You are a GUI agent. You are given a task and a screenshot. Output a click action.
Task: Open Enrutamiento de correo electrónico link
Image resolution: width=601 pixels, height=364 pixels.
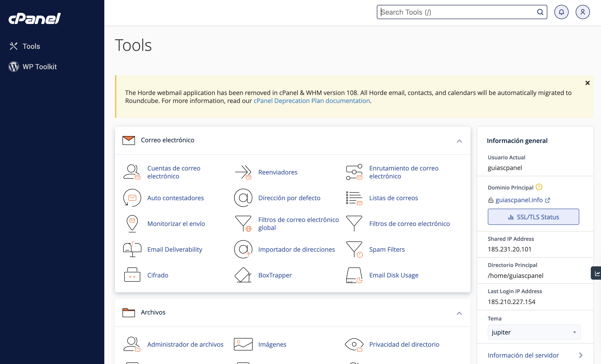coord(404,172)
